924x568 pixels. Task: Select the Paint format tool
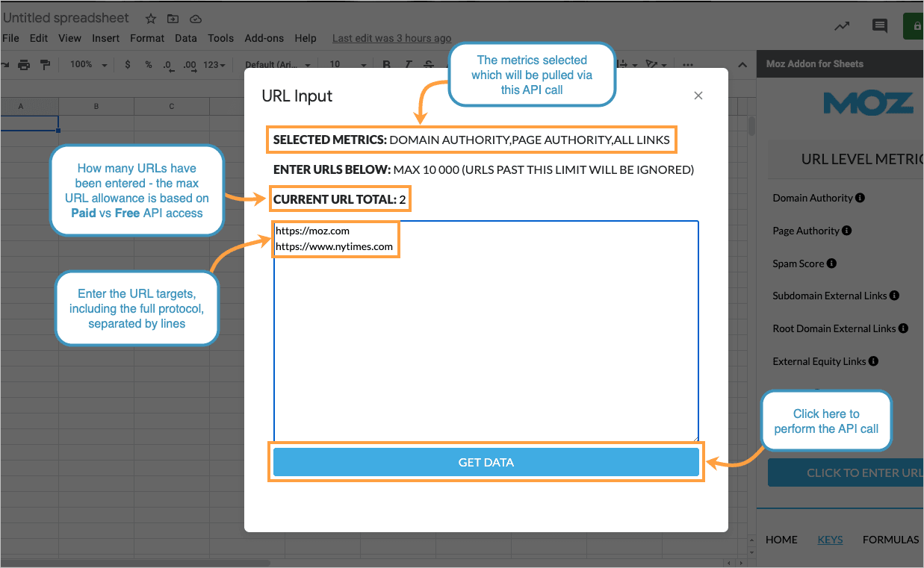tap(43, 65)
